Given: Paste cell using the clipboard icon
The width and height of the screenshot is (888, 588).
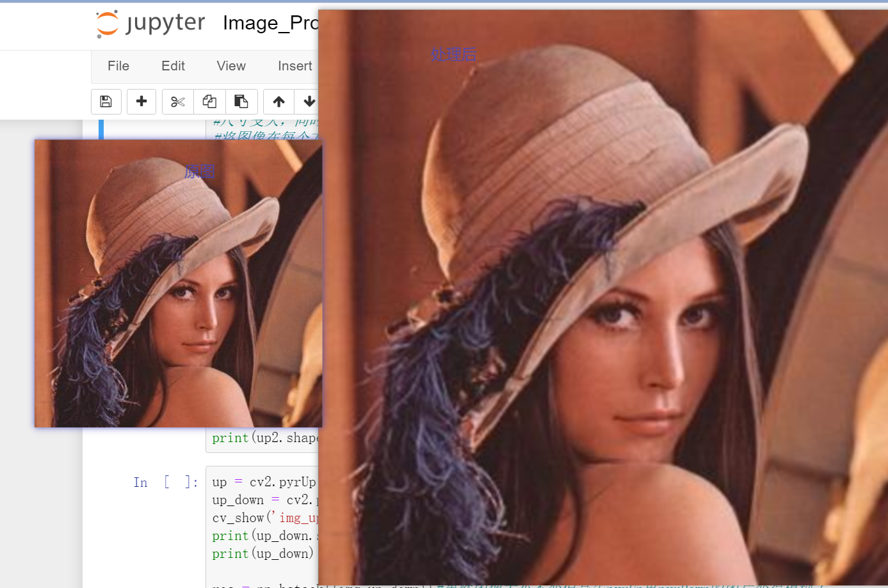Looking at the screenshot, I should point(241,102).
